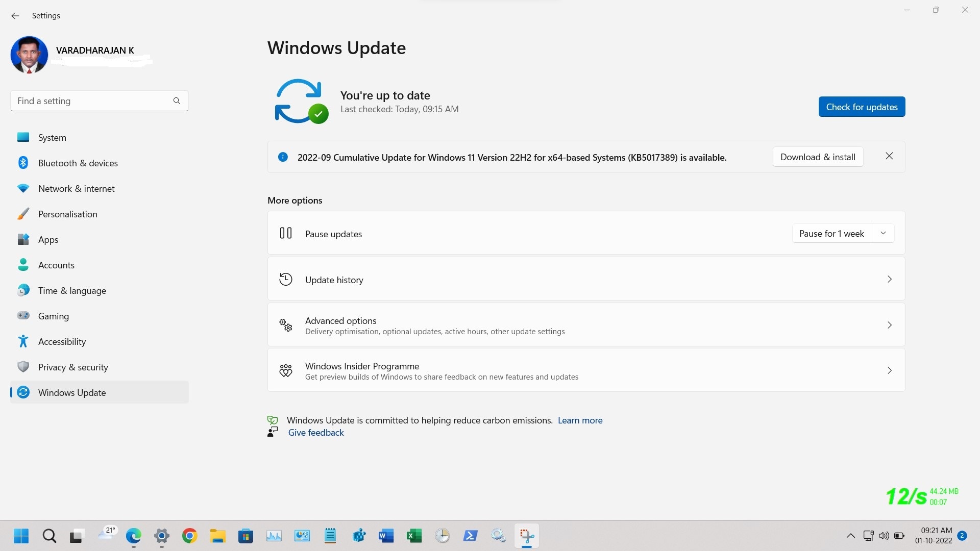Select the Gaming controller icon in sidebar
Screen dimensions: 980x551
click(23, 316)
